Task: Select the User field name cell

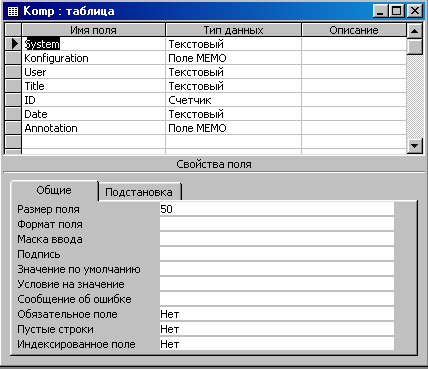Action: [x=94, y=72]
